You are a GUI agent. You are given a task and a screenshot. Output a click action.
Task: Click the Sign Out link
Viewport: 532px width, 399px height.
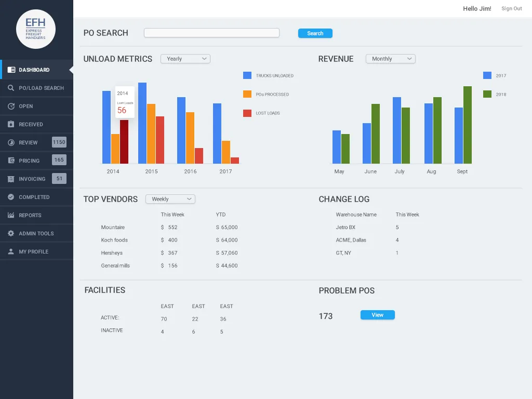tap(512, 8)
